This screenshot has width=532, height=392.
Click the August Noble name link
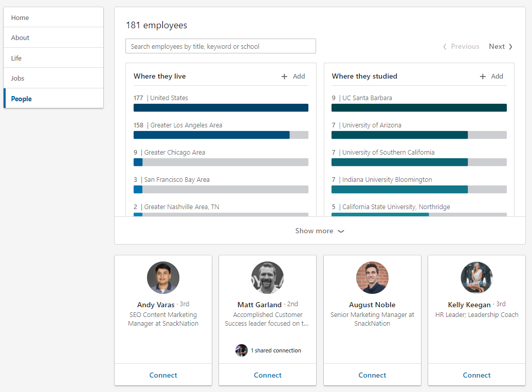pos(372,305)
